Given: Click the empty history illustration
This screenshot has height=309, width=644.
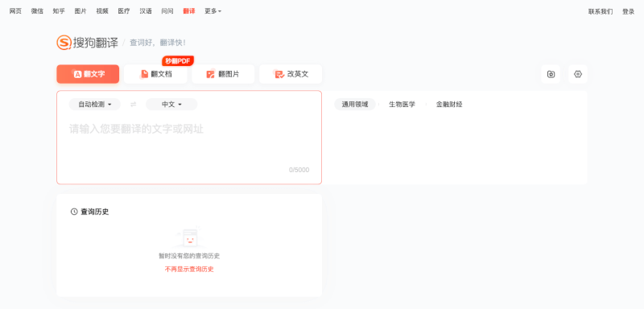Looking at the screenshot, I should coord(189,237).
